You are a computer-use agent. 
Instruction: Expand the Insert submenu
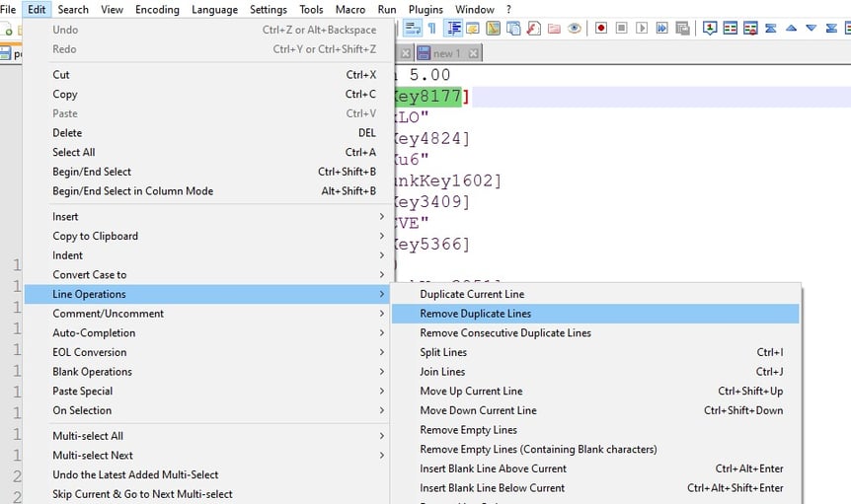[x=207, y=217]
